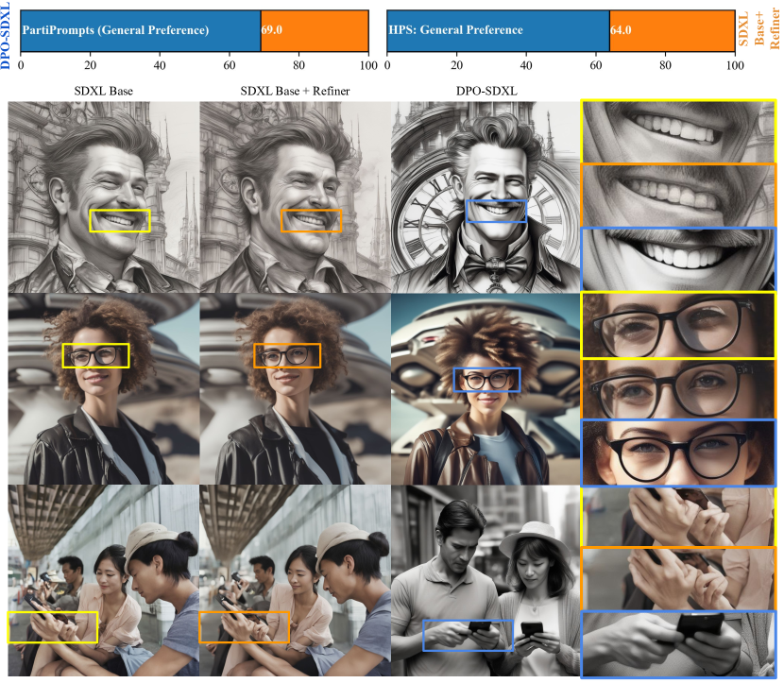This screenshot has height=683, width=784.
Task: Click the yellow-framed hands close-up
Action: tap(678, 517)
